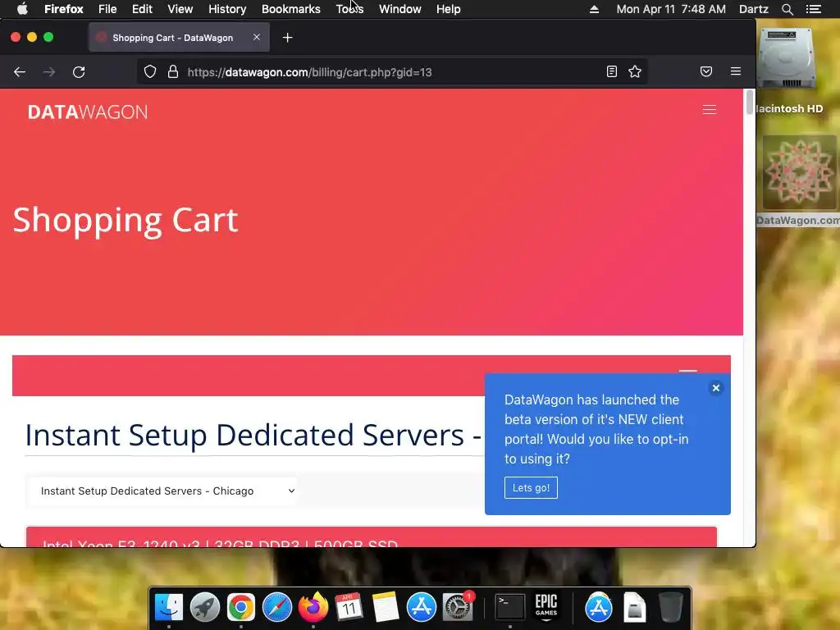Screen dimensions: 840x630
Task: Open the Edit menu
Action: point(142,9)
